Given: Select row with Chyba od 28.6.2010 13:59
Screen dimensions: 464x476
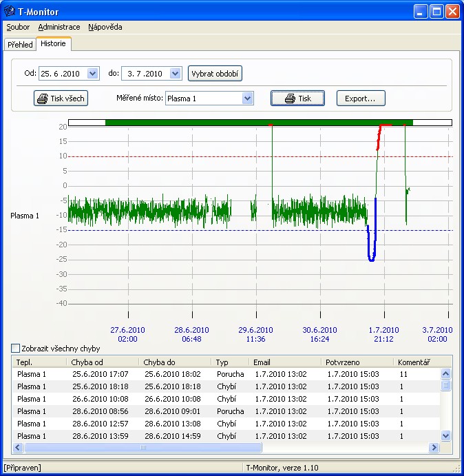Looking at the screenshot, I should coord(226,436).
